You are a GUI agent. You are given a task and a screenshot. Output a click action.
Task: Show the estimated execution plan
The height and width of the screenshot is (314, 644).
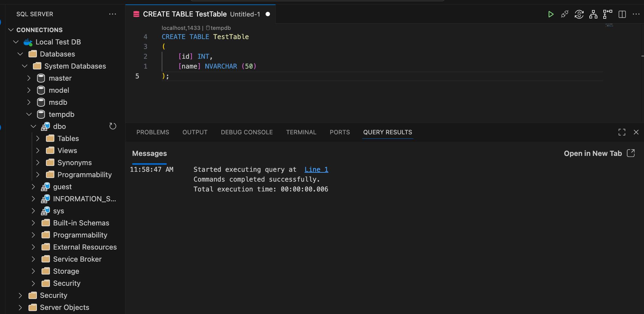pyautogui.click(x=593, y=14)
